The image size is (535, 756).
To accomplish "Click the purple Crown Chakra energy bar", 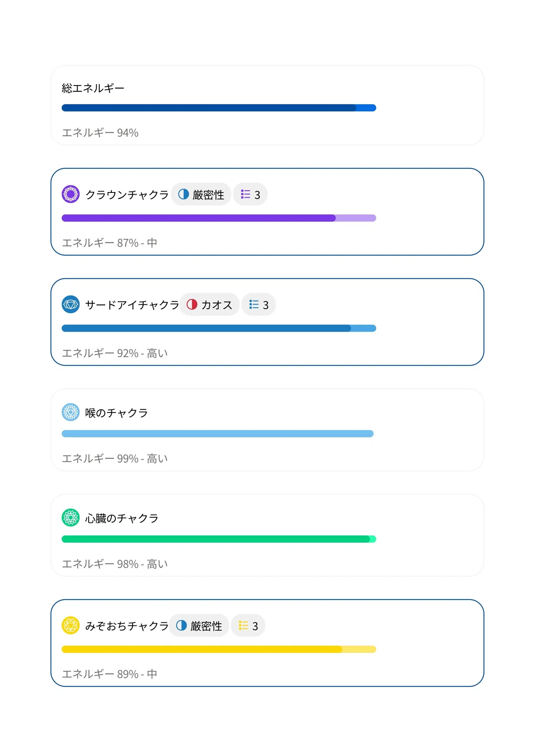I will tap(219, 218).
